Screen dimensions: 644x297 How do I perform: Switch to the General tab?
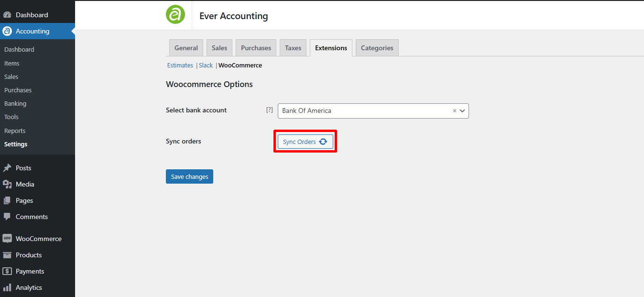click(x=186, y=48)
